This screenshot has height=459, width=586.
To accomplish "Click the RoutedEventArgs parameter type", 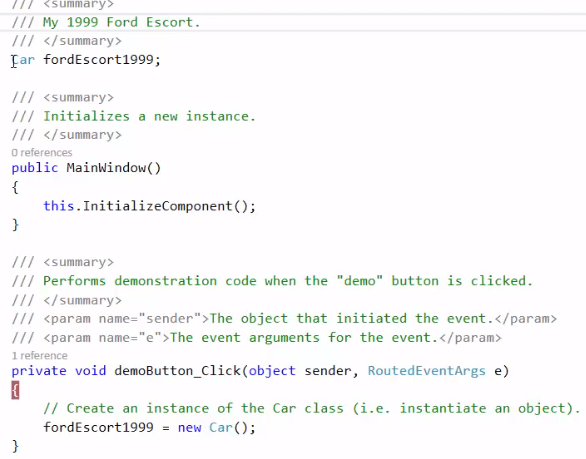I will click(426, 371).
